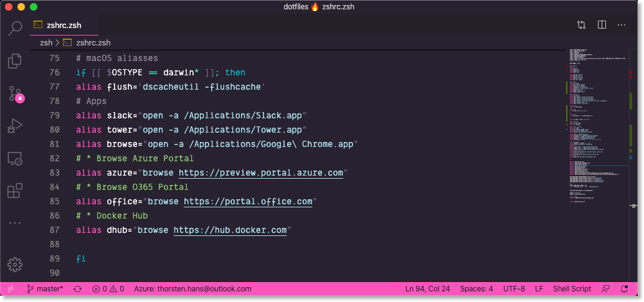Click the errors and warnings counter
644x302 pixels.
click(108, 289)
